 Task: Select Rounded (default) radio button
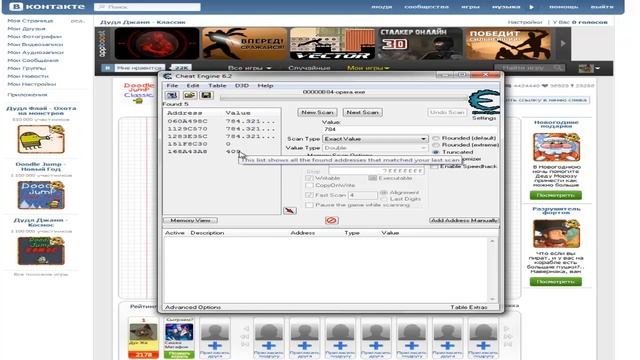coord(436,138)
